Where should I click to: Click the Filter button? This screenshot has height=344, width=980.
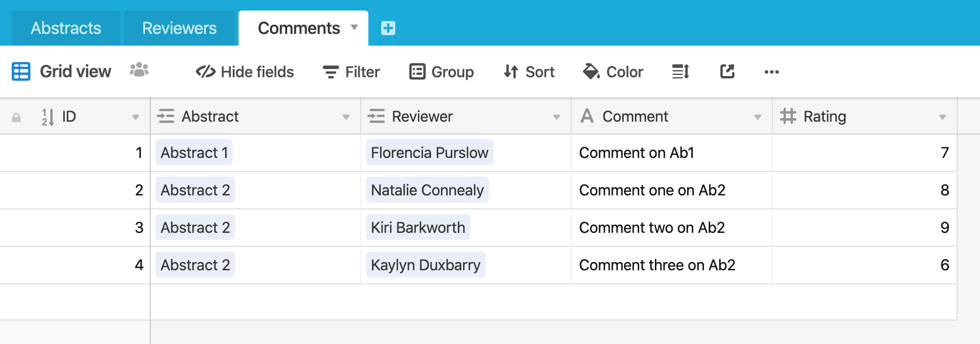(x=351, y=72)
